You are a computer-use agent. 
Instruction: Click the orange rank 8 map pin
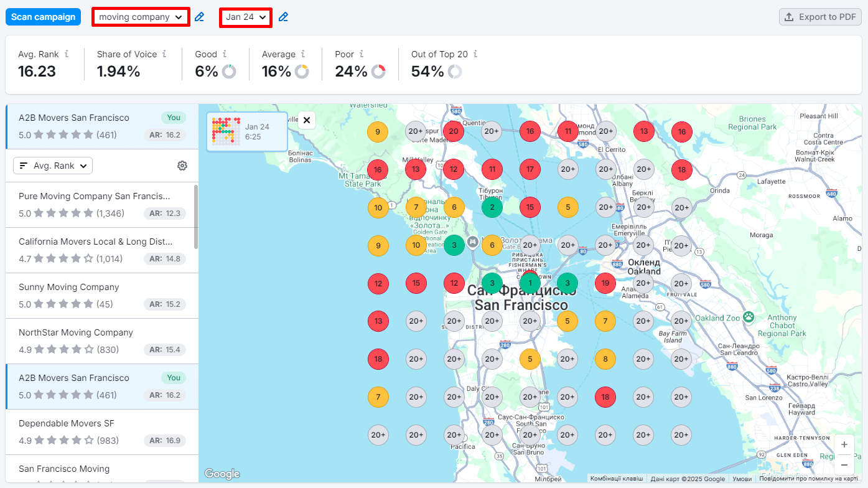(x=605, y=359)
